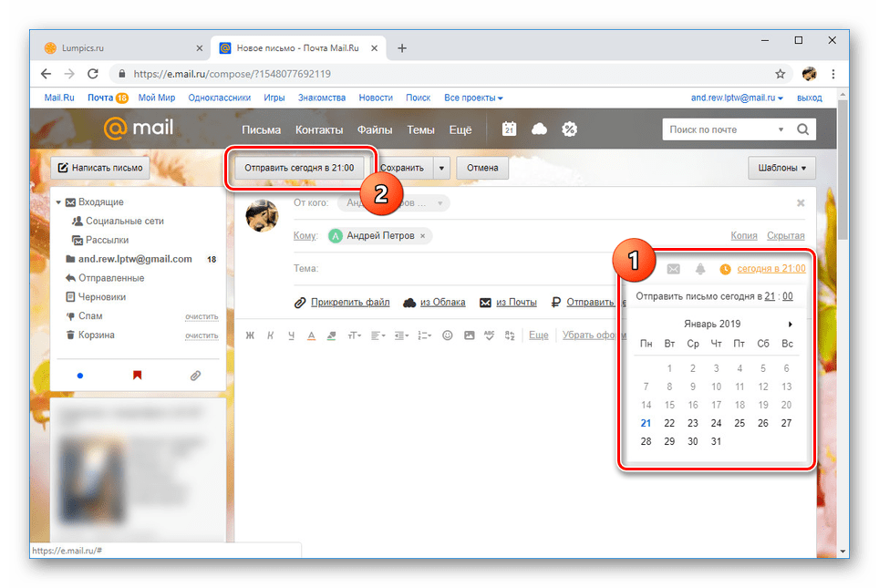This screenshot has width=879, height=588.
Task: Open account menu and.rew.lptw@mail.ru
Action: pos(737,98)
